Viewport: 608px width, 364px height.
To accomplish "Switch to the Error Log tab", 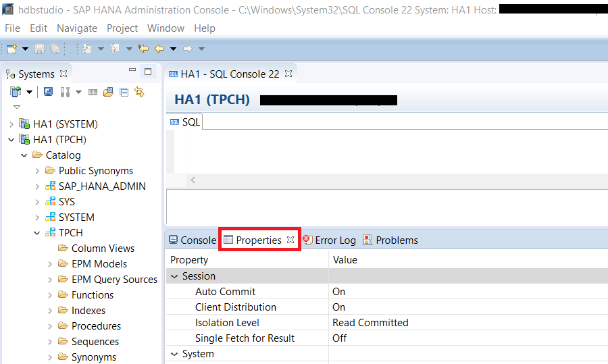I will coord(329,240).
